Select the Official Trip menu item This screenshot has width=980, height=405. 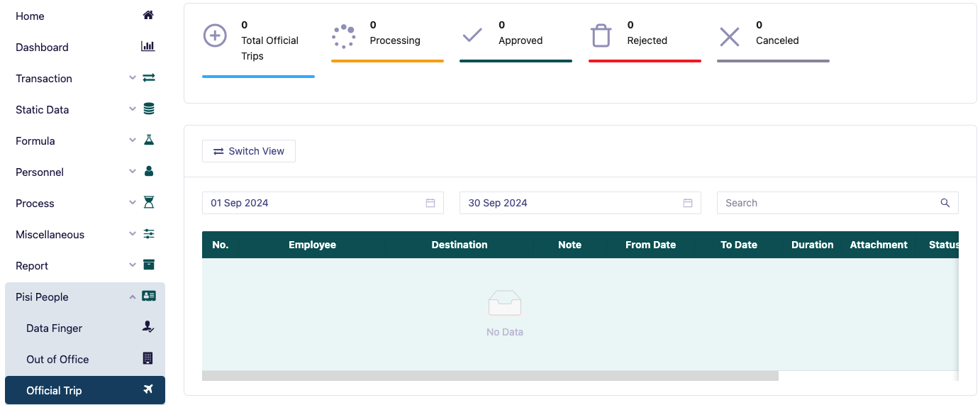[x=54, y=391]
